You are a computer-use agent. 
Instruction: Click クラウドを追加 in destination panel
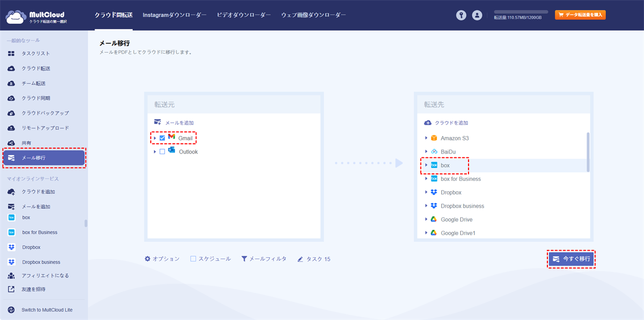click(x=445, y=123)
